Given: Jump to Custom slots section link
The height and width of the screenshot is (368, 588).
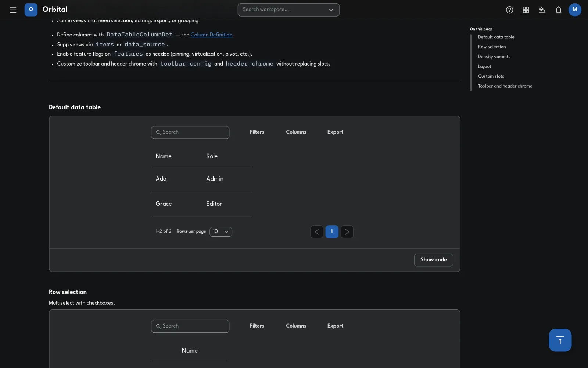Looking at the screenshot, I should click(491, 77).
